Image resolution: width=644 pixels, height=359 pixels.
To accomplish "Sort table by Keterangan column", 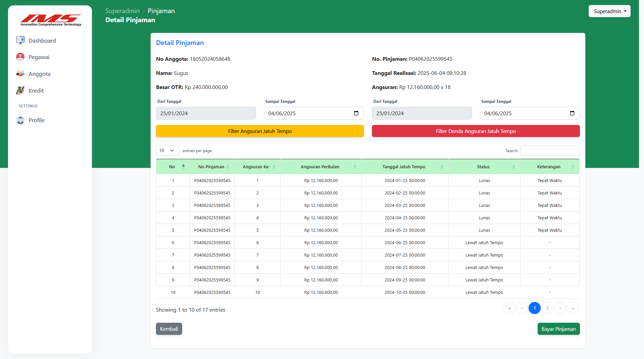I will point(550,167).
